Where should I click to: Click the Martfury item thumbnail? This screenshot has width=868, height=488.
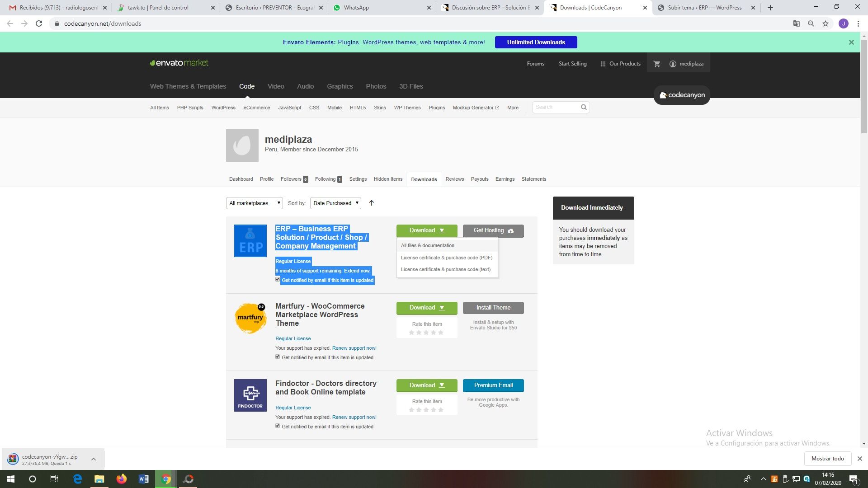[250, 318]
